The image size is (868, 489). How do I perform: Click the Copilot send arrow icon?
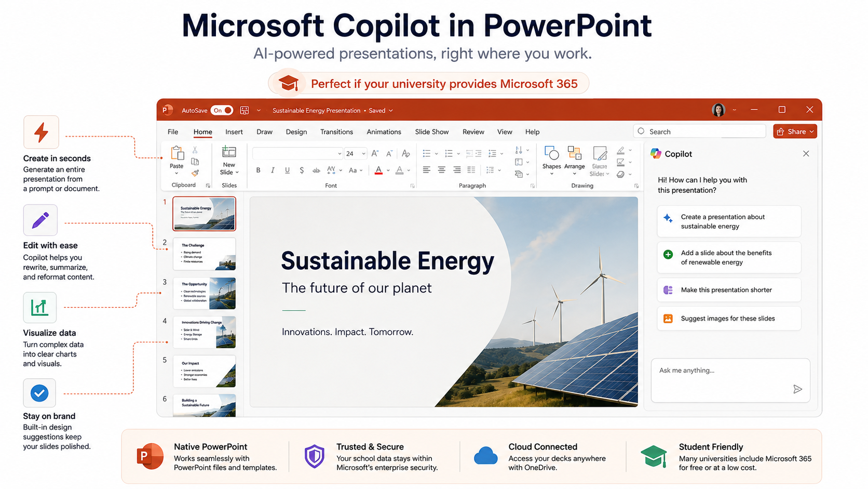[x=798, y=389]
